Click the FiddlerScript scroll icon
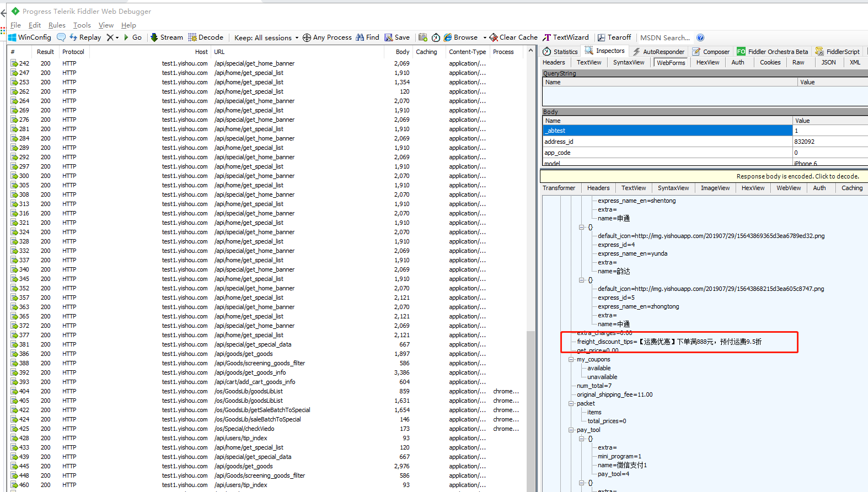 (819, 51)
